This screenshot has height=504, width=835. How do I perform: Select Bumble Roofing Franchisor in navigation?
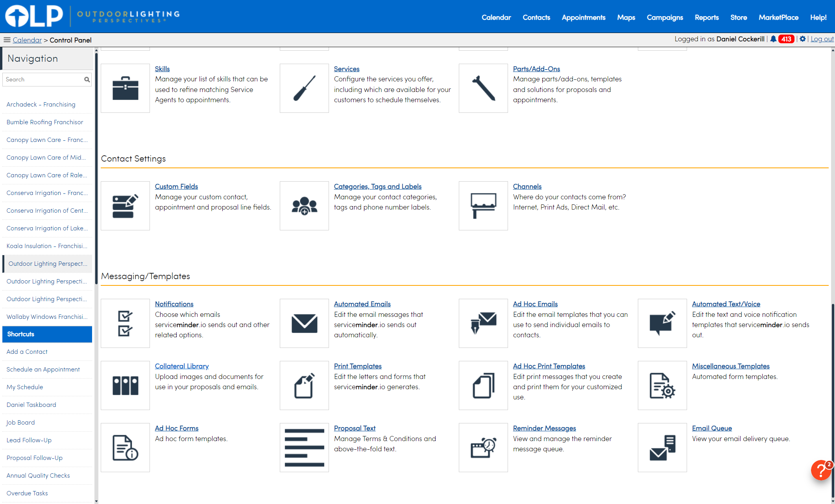(x=47, y=122)
